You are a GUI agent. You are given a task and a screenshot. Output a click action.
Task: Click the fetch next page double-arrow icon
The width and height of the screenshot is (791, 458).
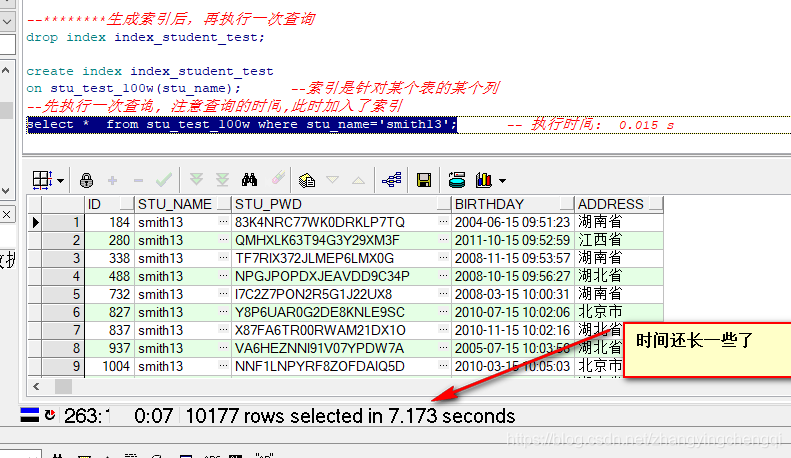click(196, 180)
